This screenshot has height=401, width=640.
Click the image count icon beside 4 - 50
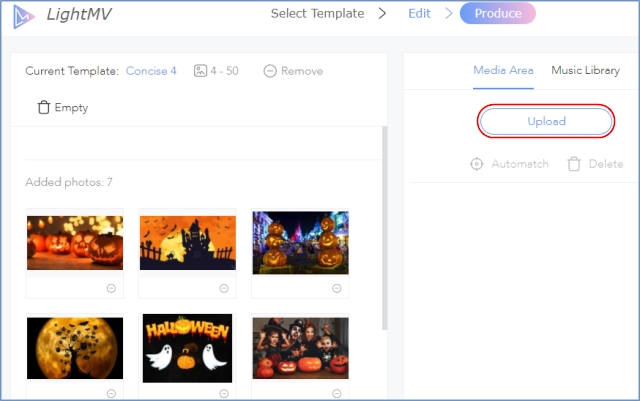pos(200,71)
